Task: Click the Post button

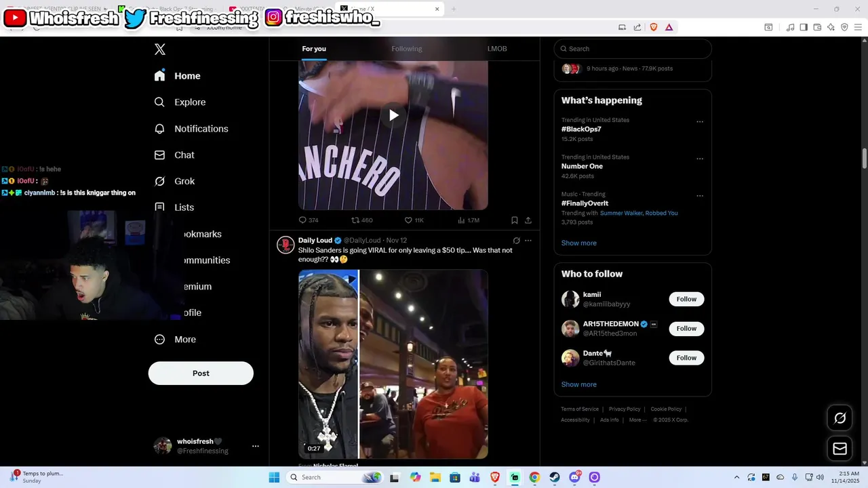Action: [x=201, y=373]
